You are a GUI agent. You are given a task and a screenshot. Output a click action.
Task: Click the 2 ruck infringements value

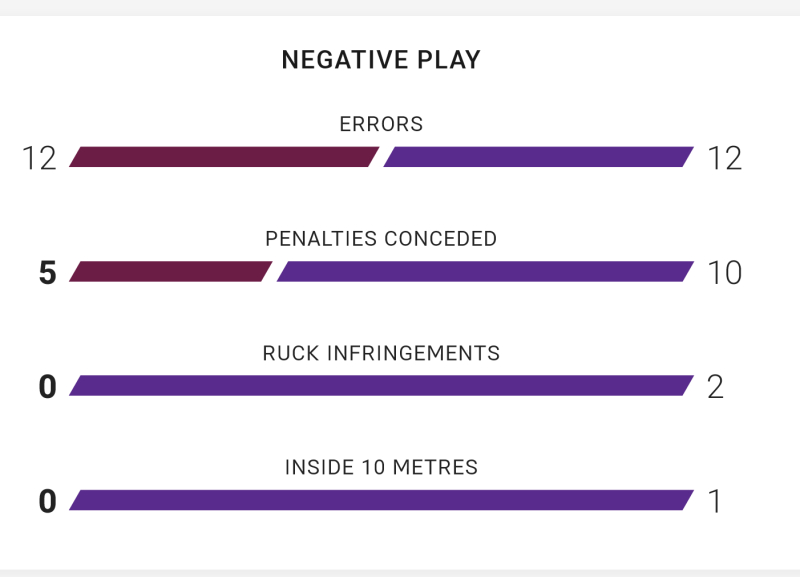(715, 387)
